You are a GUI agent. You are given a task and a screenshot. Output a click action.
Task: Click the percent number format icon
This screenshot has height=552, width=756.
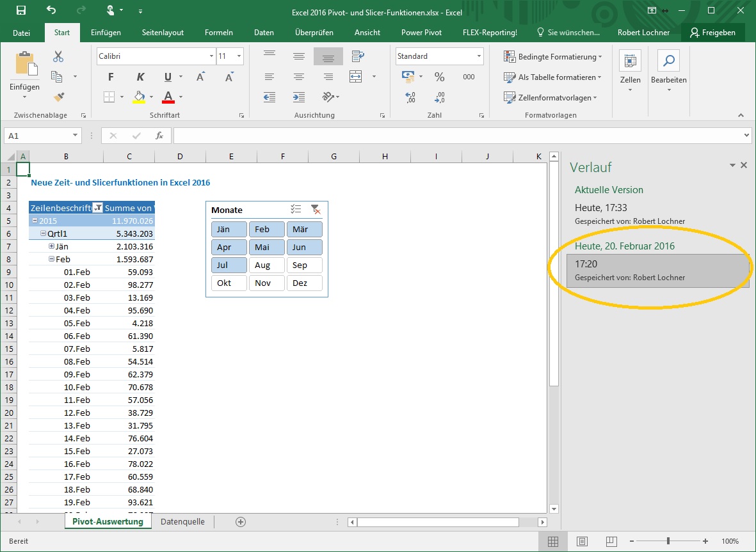pos(439,77)
